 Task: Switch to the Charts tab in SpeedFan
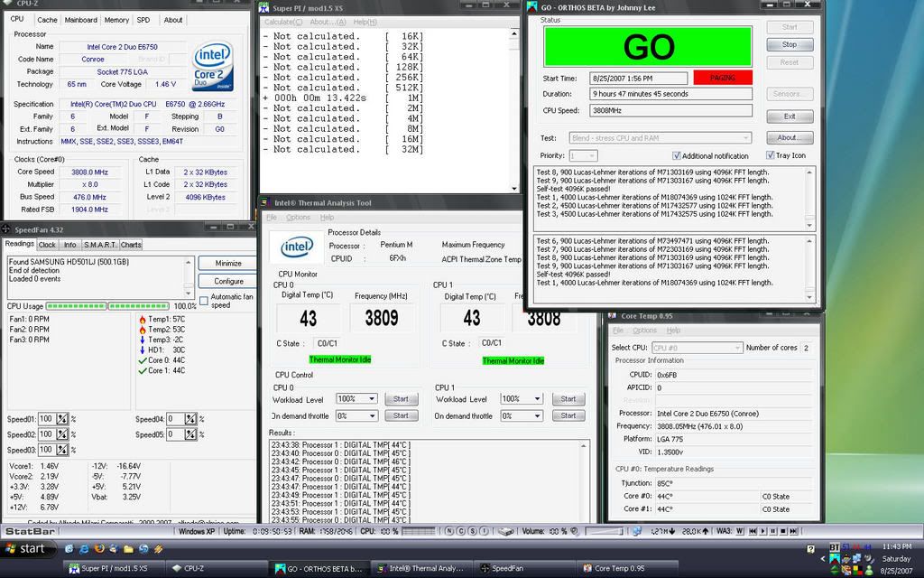131,245
